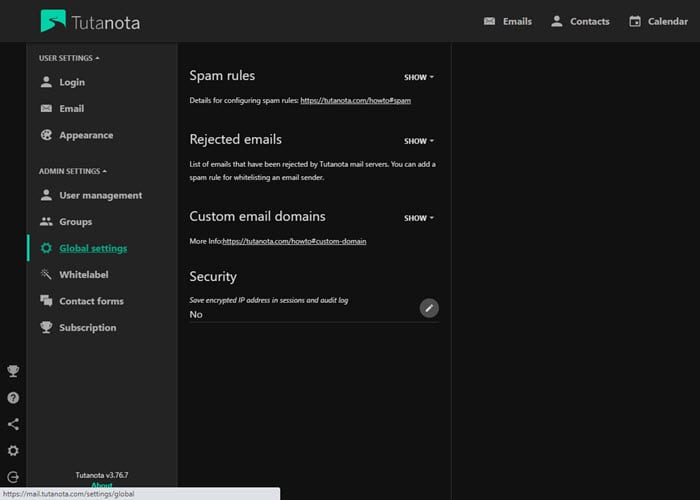The height and width of the screenshot is (500, 700).
Task: Open the Whitelabel settings
Action: (x=84, y=275)
